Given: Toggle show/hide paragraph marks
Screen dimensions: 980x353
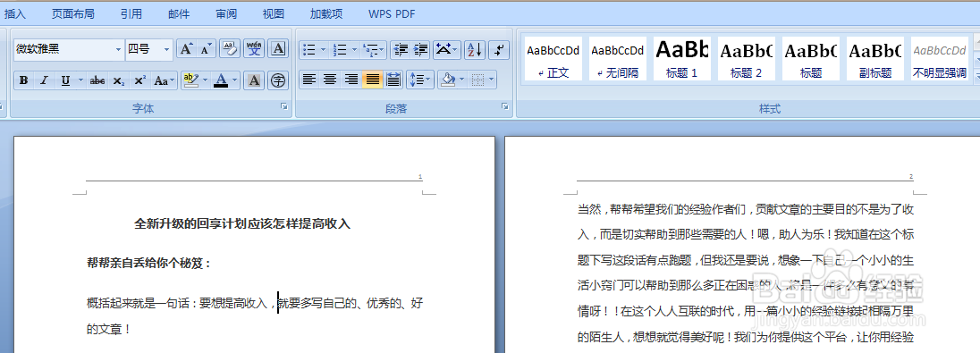Looking at the screenshot, I should [x=499, y=49].
